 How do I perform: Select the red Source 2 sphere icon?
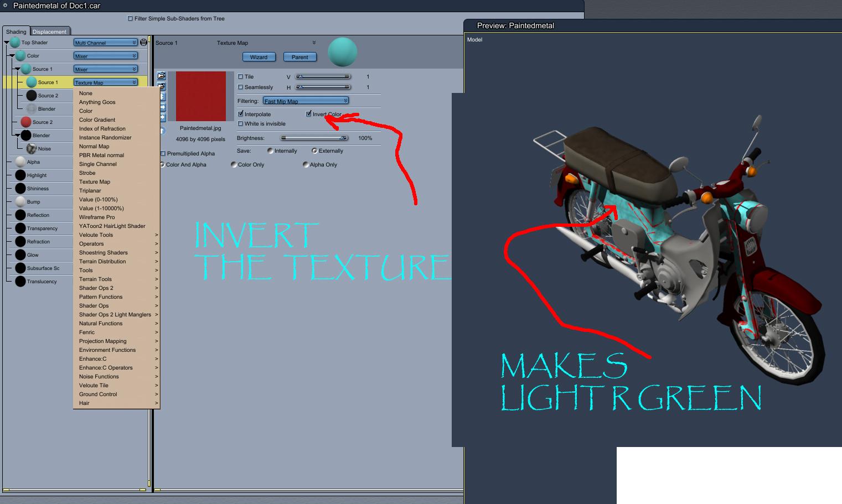(x=26, y=122)
